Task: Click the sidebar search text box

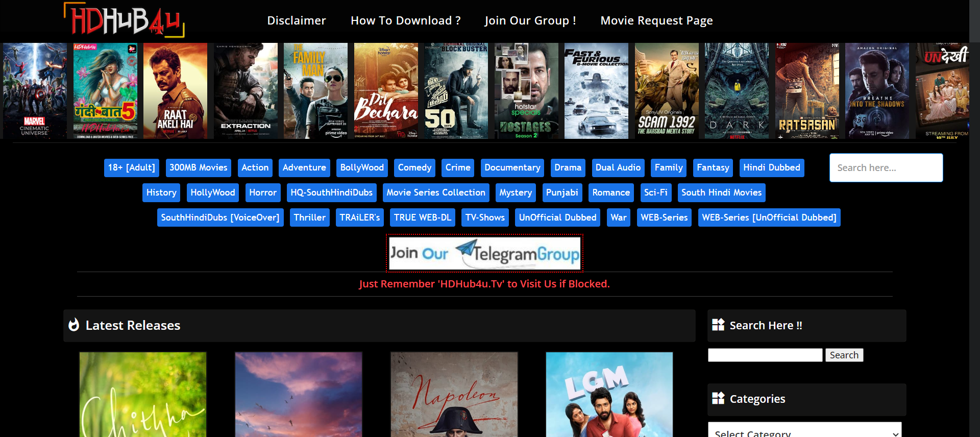Action: tap(765, 355)
